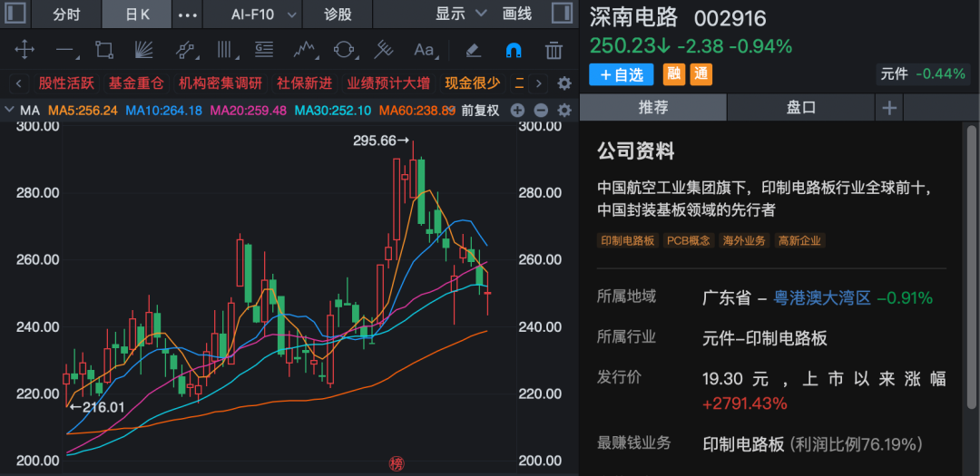The image size is (980, 476).
Task: Open the AI-F10 dropdown
Action: click(x=263, y=15)
